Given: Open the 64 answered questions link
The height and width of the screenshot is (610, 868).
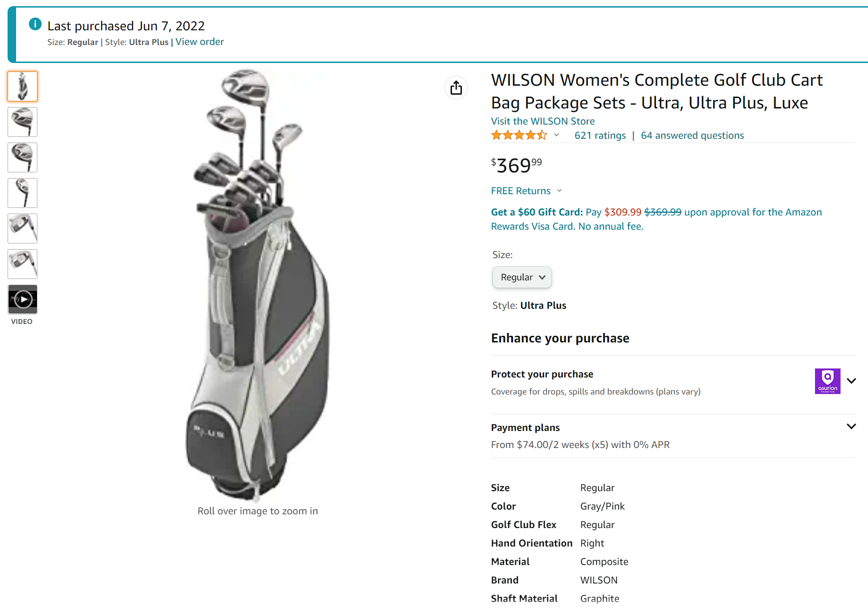Looking at the screenshot, I should pyautogui.click(x=692, y=135).
